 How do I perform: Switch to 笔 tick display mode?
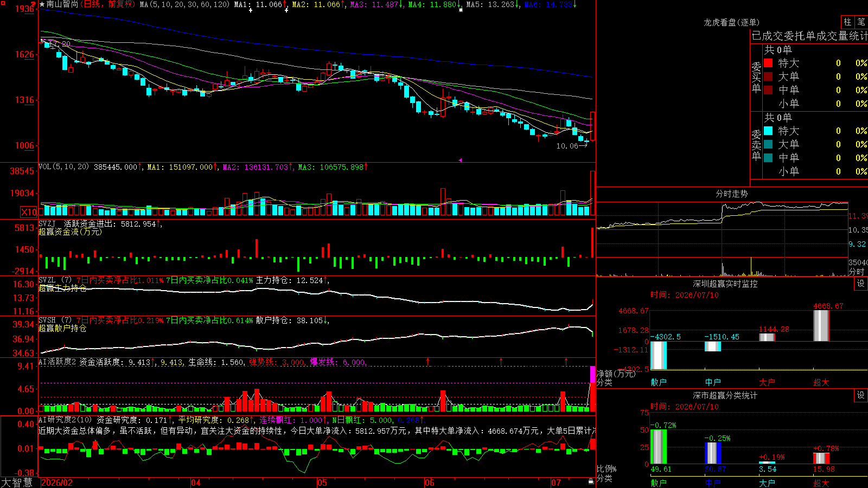pos(861,22)
